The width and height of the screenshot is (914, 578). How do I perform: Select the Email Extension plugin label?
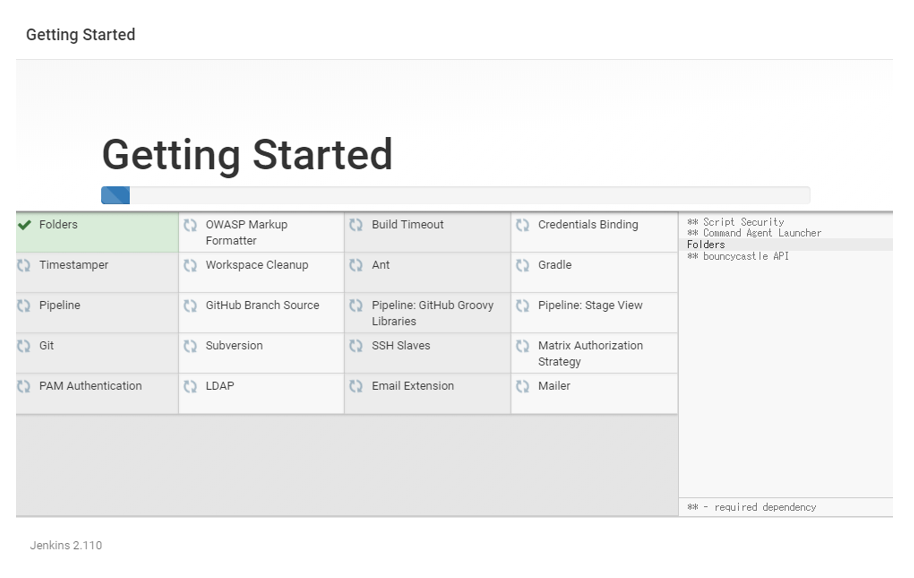[412, 386]
